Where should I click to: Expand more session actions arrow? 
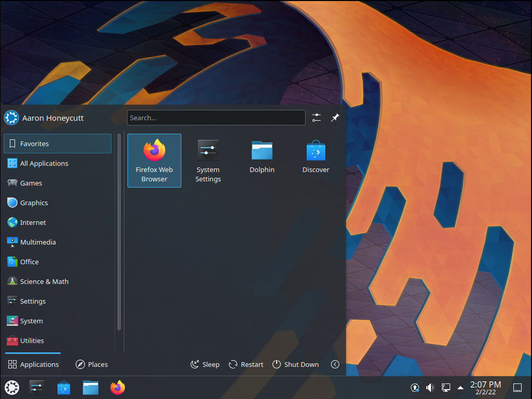(335, 364)
